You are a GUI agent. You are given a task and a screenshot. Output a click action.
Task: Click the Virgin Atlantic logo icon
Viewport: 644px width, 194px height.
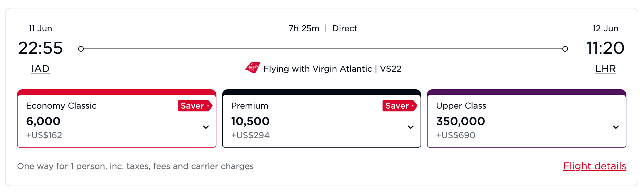tap(253, 67)
